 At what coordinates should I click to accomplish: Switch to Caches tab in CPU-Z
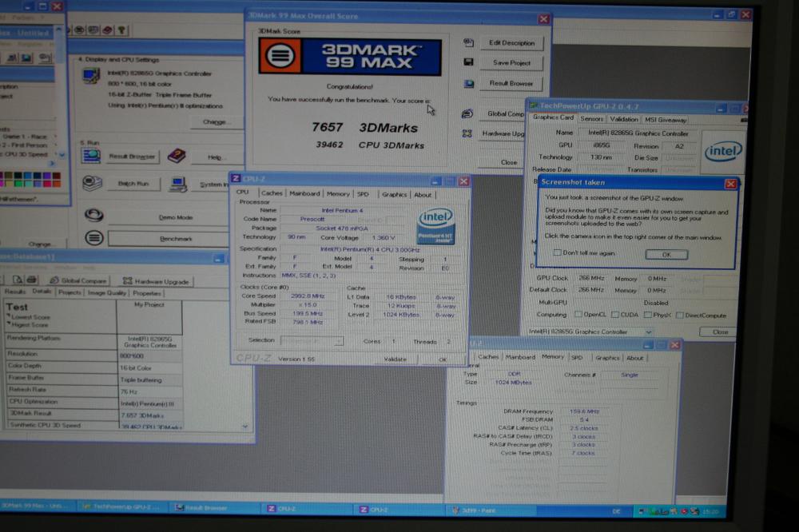pyautogui.click(x=271, y=193)
